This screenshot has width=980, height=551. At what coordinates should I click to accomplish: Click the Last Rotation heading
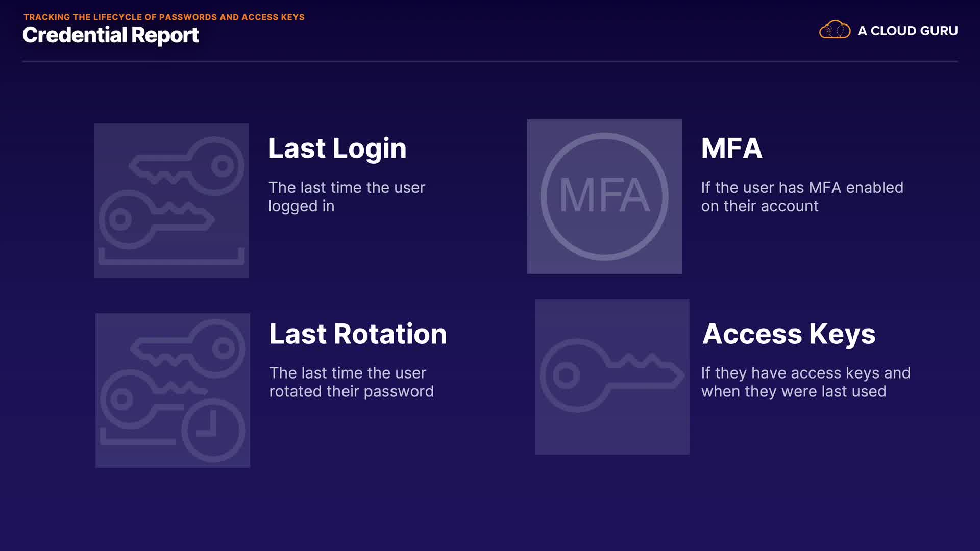(358, 334)
